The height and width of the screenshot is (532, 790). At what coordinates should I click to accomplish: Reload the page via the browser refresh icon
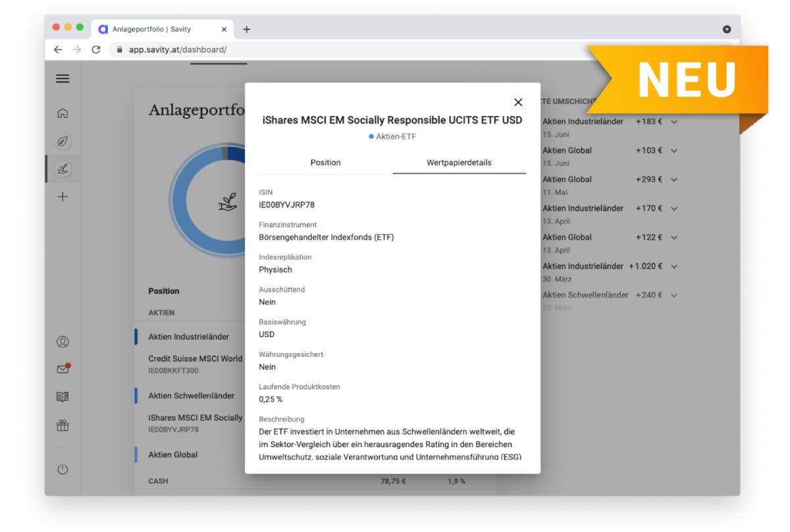95,49
